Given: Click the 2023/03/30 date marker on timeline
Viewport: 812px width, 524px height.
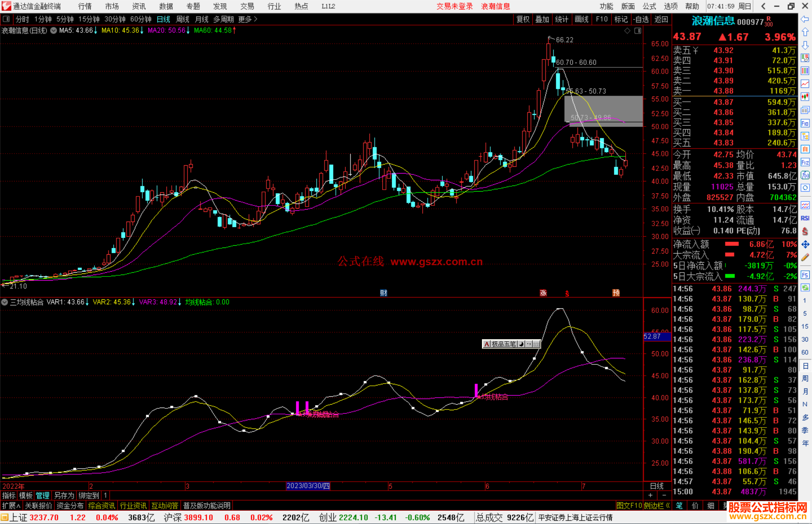Looking at the screenshot, I should tap(308, 486).
